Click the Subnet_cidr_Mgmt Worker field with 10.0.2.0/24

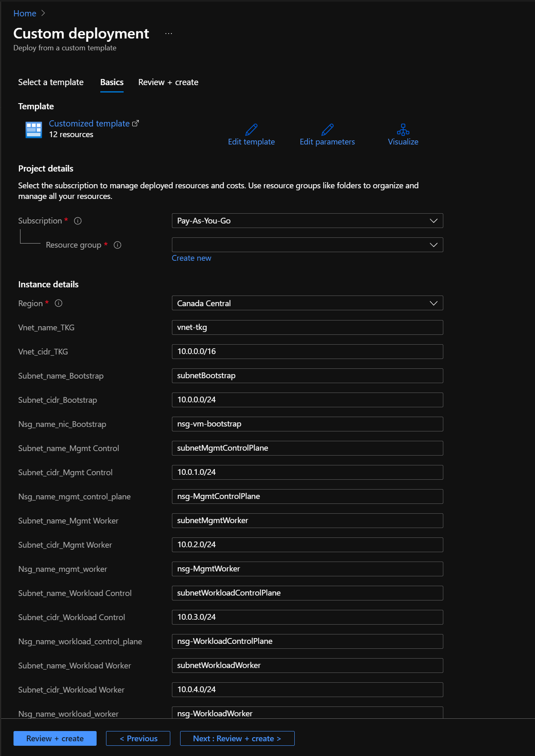(x=307, y=545)
